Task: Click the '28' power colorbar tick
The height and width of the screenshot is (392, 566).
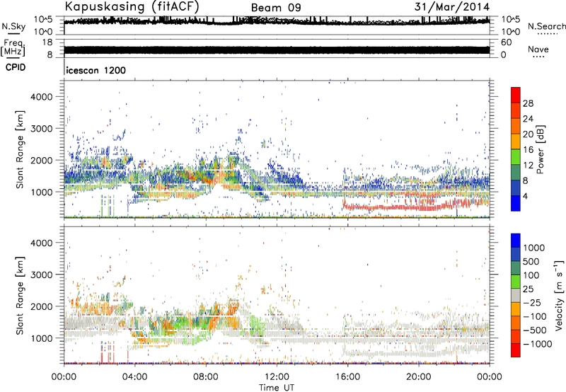Action: point(528,103)
